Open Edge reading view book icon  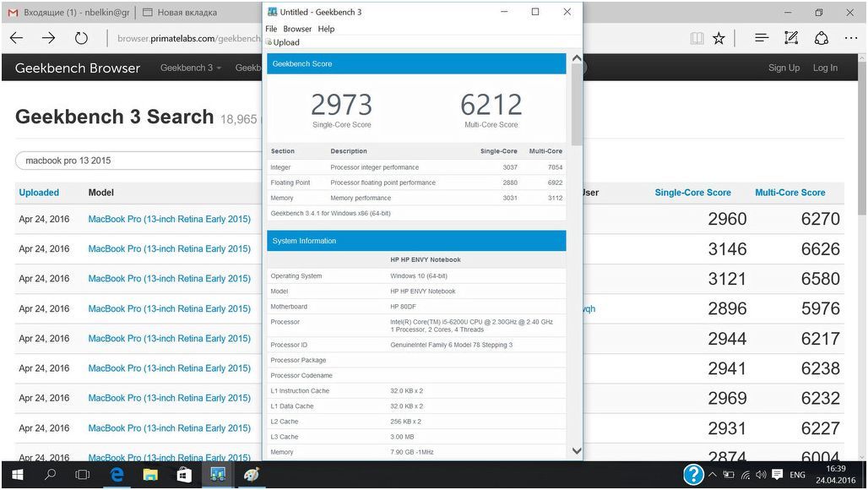click(697, 38)
